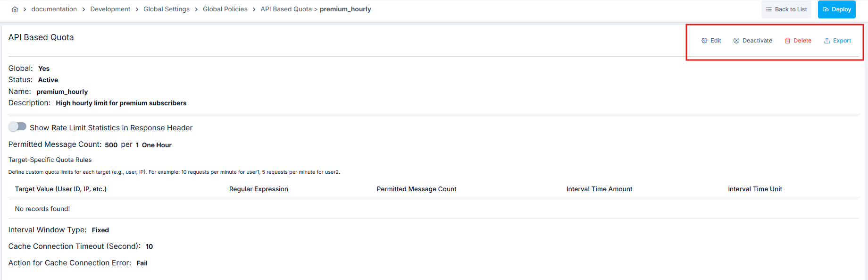Click the gear icon next to Edit
The height and width of the screenshot is (280, 868).
pos(704,41)
